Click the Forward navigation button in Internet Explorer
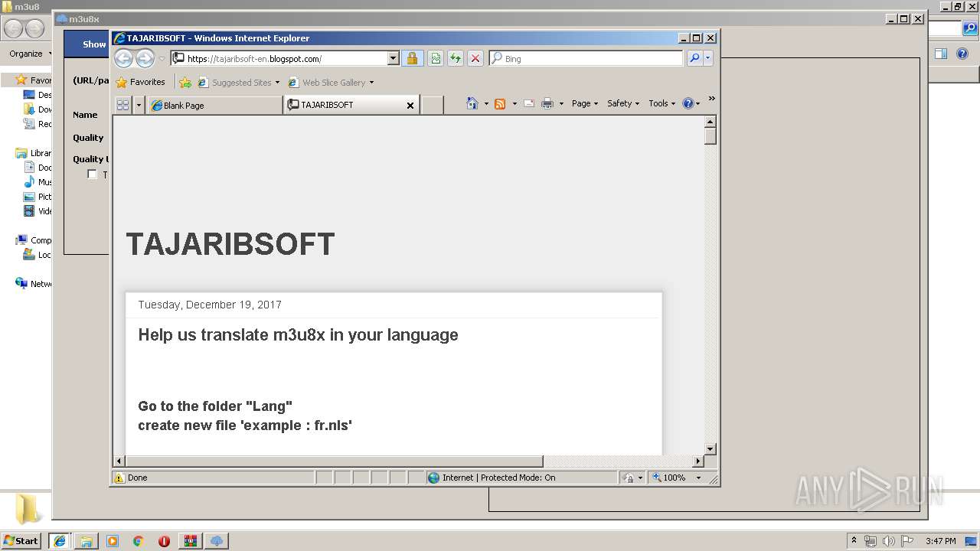 point(145,58)
